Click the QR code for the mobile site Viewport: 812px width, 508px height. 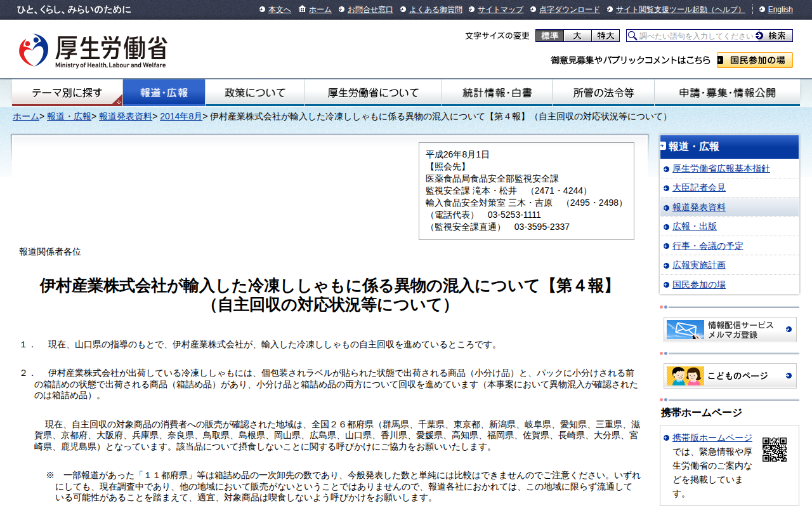click(x=775, y=449)
